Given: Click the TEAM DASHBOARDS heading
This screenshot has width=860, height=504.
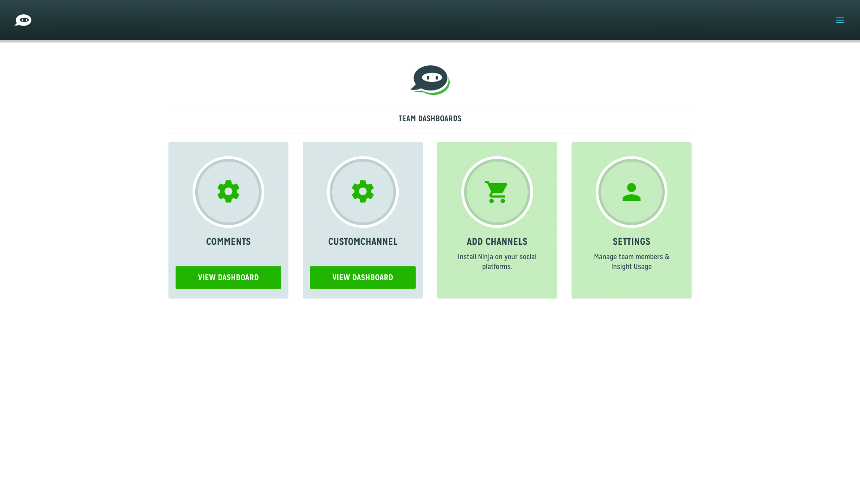Looking at the screenshot, I should [430, 119].
